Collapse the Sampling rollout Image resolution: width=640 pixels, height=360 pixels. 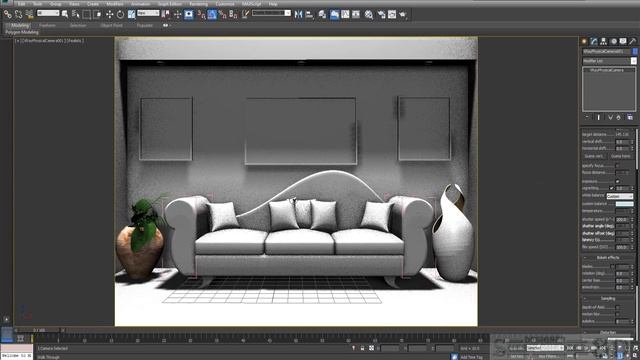608,299
